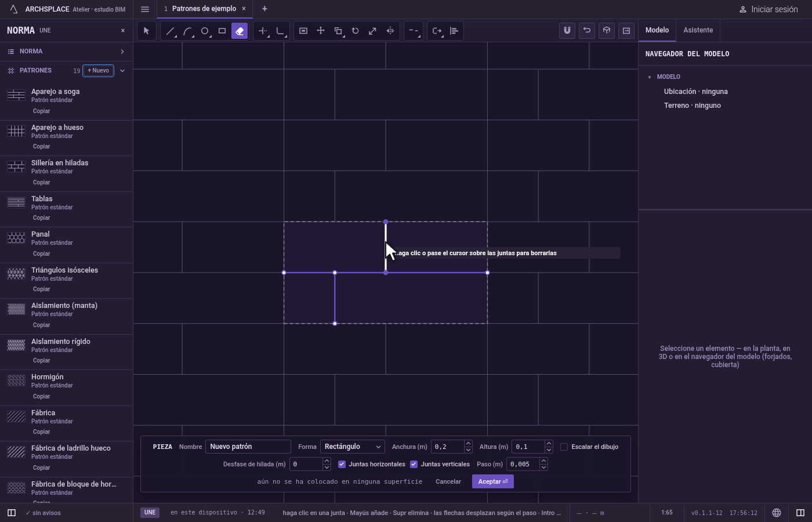Click the Nombre field Nuevo patrón
The image size is (812, 522).
pos(248,447)
